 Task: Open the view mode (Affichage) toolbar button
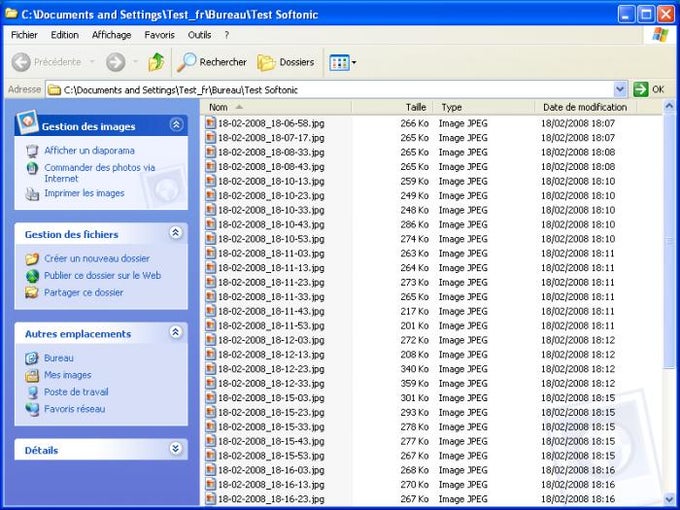pos(339,62)
